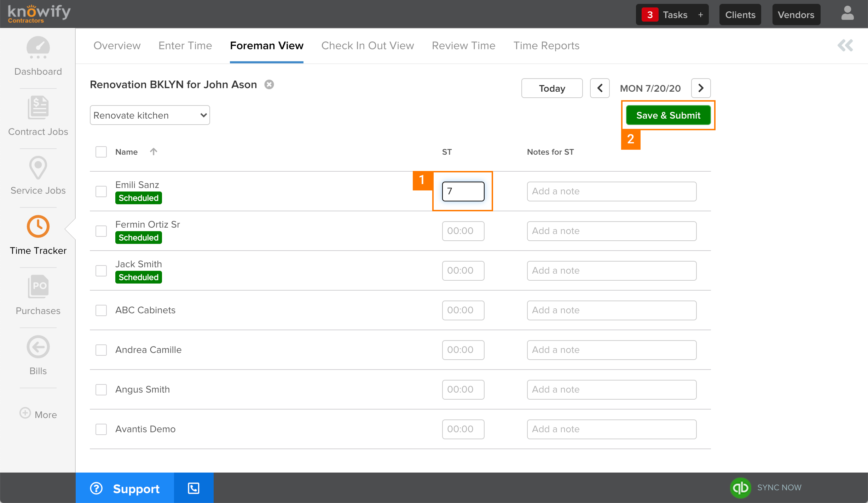Open Bills arrow icon
This screenshot has height=503, width=868.
pos(38,347)
